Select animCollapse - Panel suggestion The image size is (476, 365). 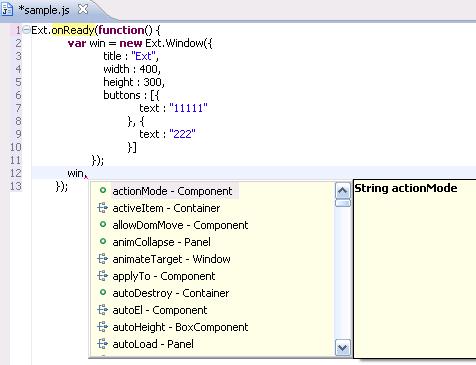161,242
